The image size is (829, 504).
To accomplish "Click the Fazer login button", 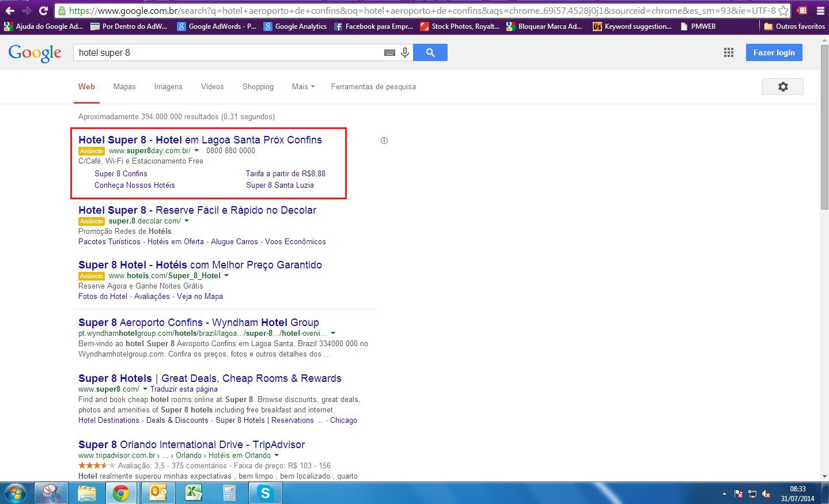I will pyautogui.click(x=774, y=52).
